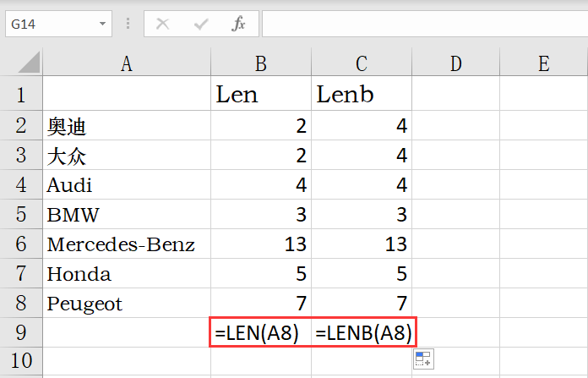Open Insert Function fx dialog
The image size is (588, 378).
click(x=238, y=24)
